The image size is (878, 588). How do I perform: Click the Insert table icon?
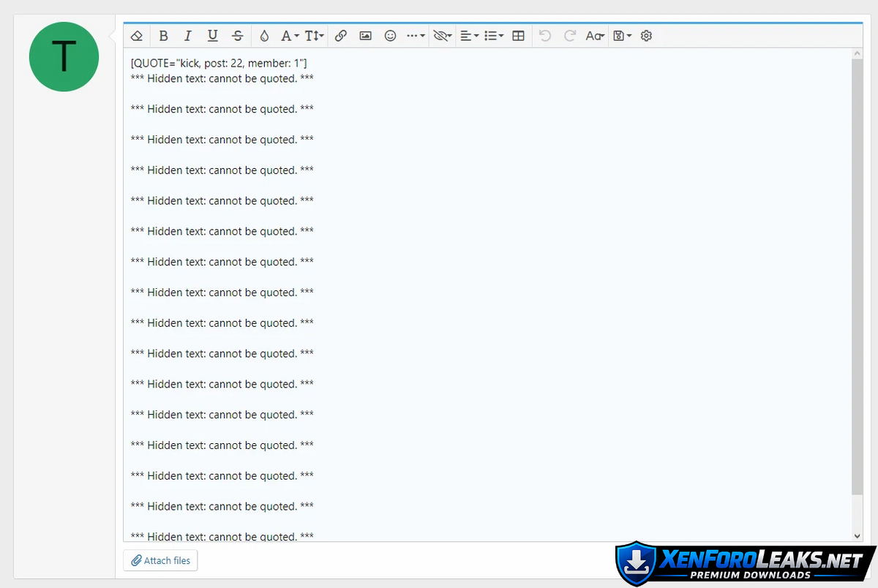click(518, 36)
